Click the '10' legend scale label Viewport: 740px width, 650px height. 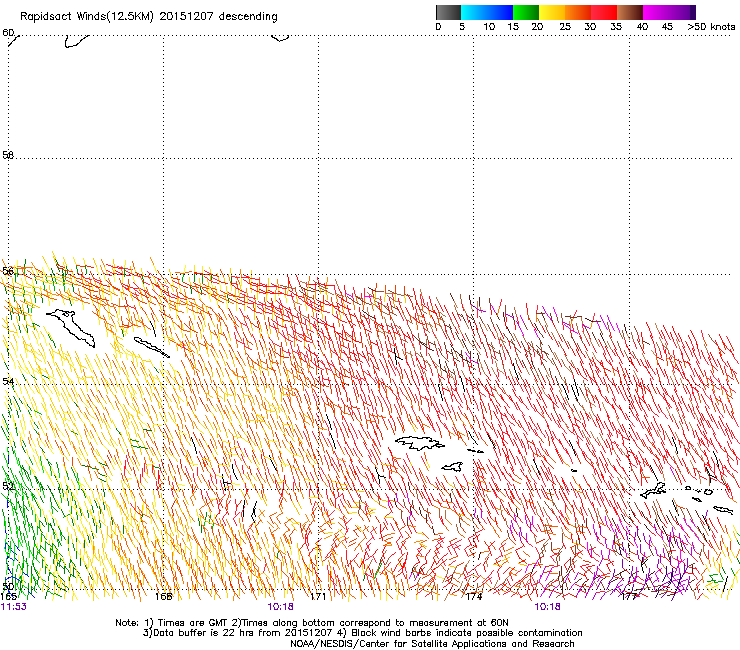point(489,27)
